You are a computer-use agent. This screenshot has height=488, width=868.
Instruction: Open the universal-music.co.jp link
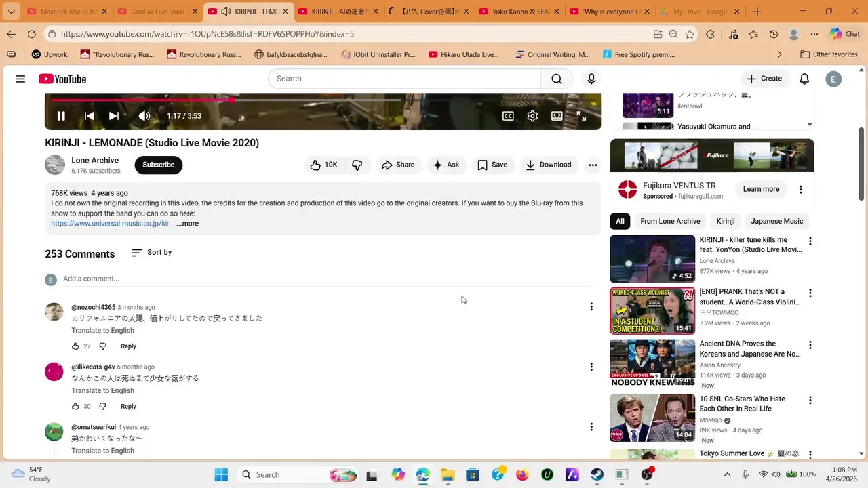[111, 224]
